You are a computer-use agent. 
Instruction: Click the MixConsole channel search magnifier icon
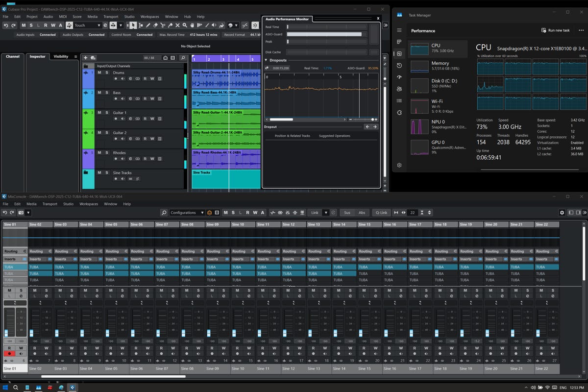164,213
